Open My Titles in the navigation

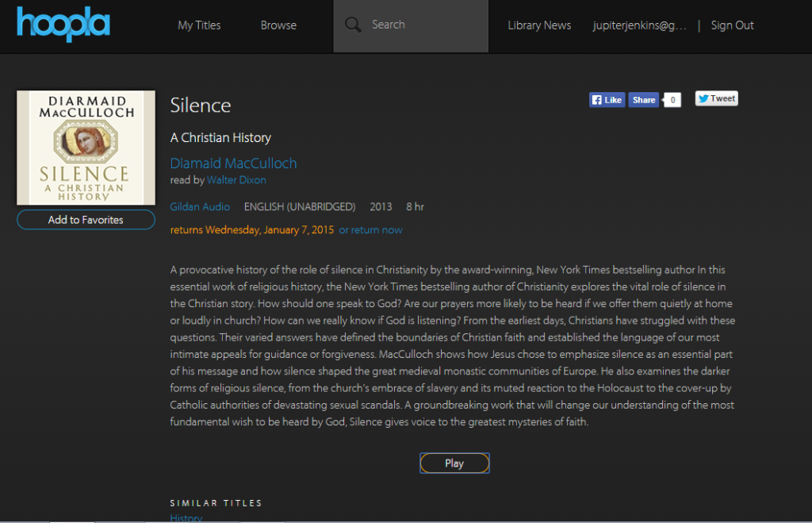(x=199, y=25)
